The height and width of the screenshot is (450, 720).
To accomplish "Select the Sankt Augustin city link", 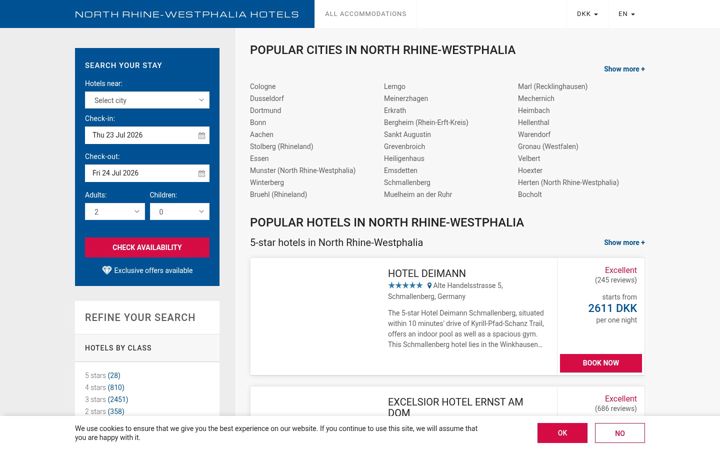I will click(x=407, y=134).
